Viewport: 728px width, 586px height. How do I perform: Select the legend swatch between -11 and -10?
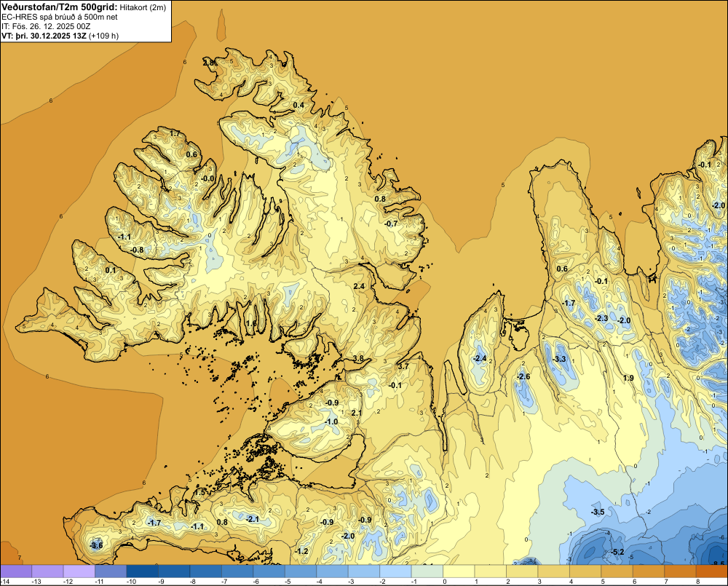(111, 571)
